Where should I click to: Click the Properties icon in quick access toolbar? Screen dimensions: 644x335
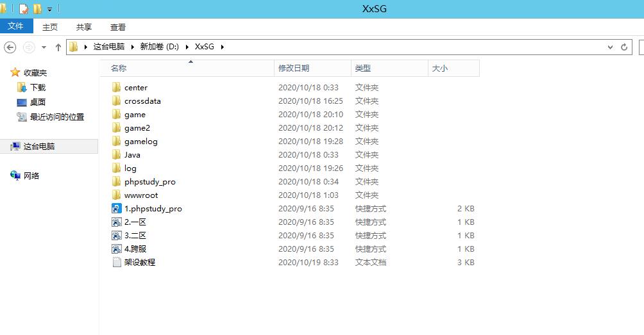24,9
